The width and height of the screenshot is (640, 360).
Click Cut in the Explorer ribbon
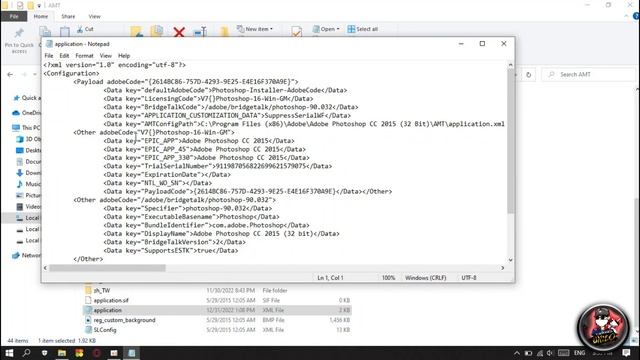tap(85, 29)
